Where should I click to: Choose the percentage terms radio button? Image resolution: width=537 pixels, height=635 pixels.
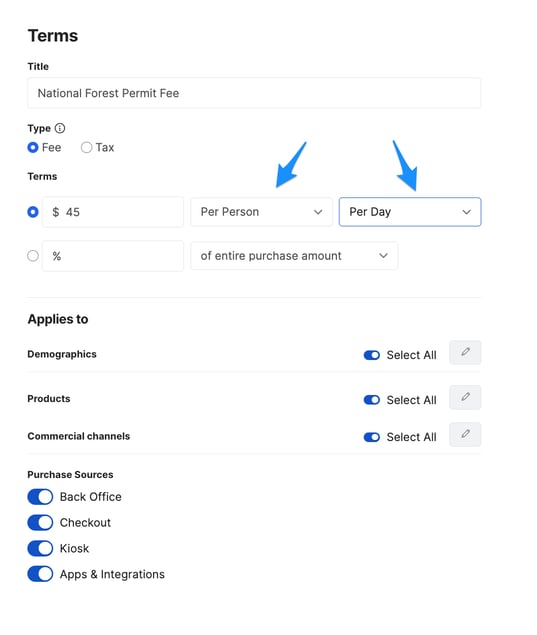click(33, 256)
